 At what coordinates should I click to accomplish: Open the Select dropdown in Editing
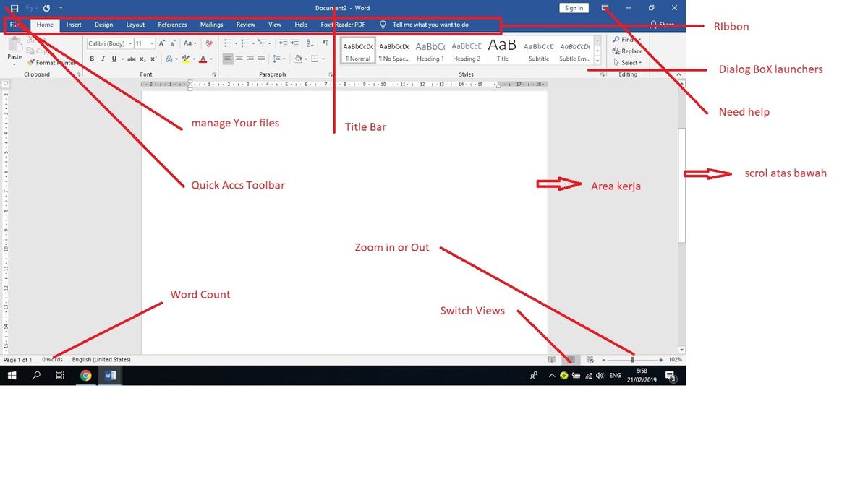[627, 63]
